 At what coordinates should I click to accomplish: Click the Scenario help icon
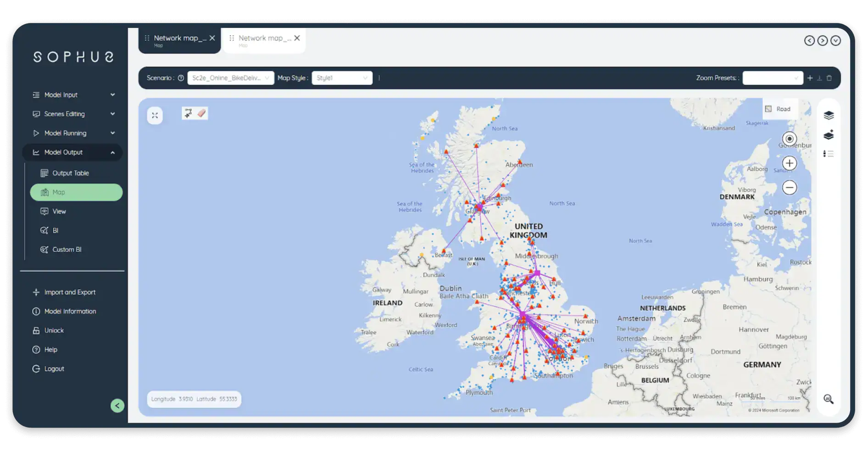click(x=181, y=78)
